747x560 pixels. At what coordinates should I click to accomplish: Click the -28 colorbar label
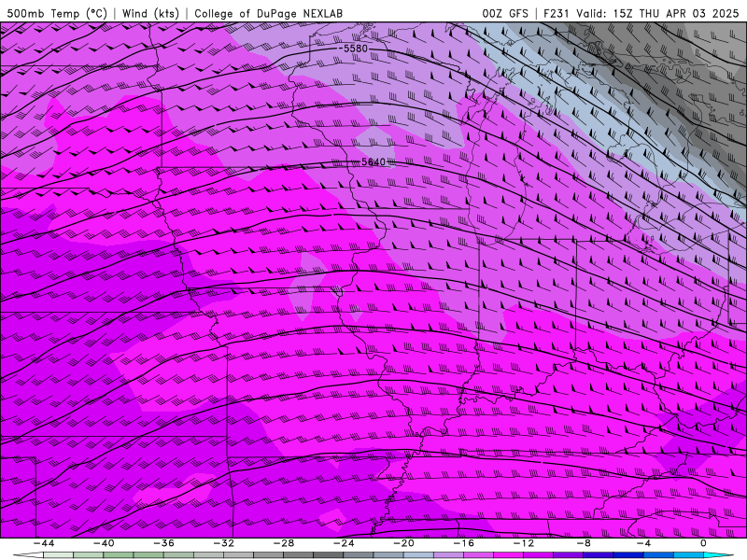(x=284, y=543)
